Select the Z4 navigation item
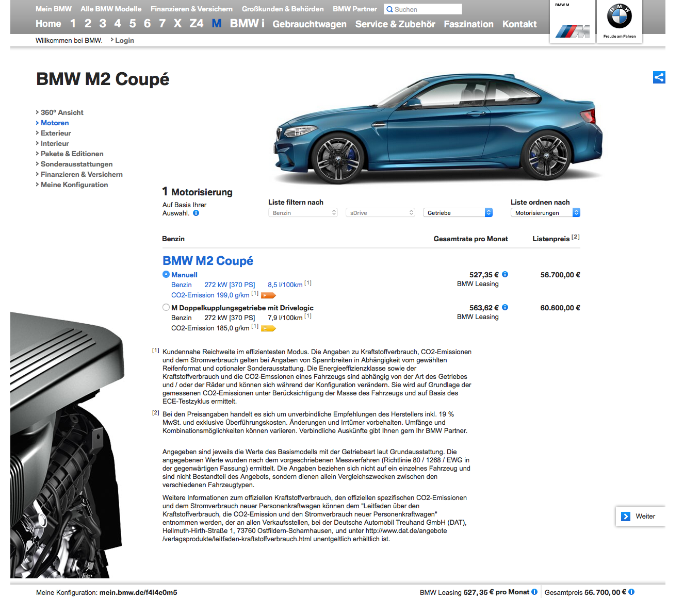The image size is (700, 600). coord(197,24)
